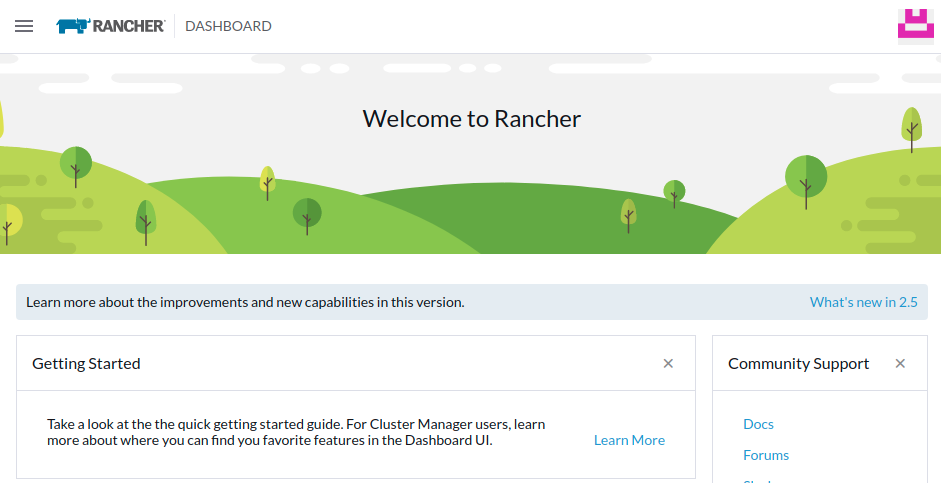Click the quick getting started guide paragraph

pyautogui.click(x=296, y=432)
